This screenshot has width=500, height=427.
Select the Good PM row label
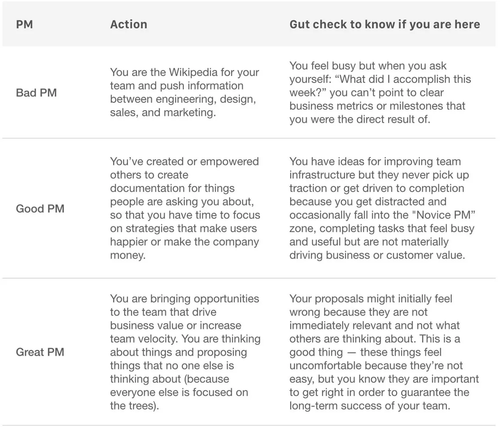(40, 208)
